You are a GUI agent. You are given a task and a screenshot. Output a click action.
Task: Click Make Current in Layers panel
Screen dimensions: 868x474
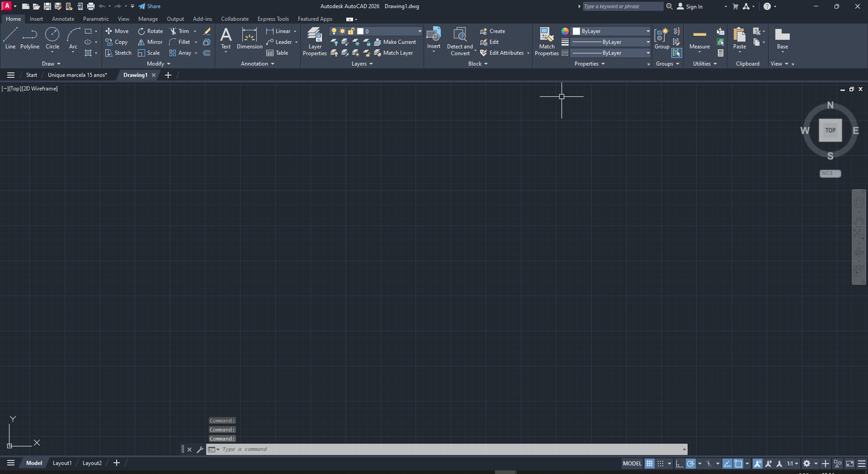coord(396,41)
